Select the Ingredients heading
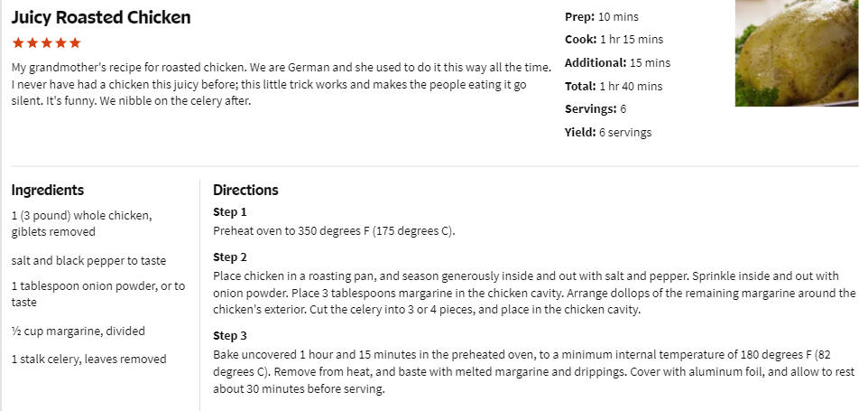868x411 pixels. click(48, 190)
